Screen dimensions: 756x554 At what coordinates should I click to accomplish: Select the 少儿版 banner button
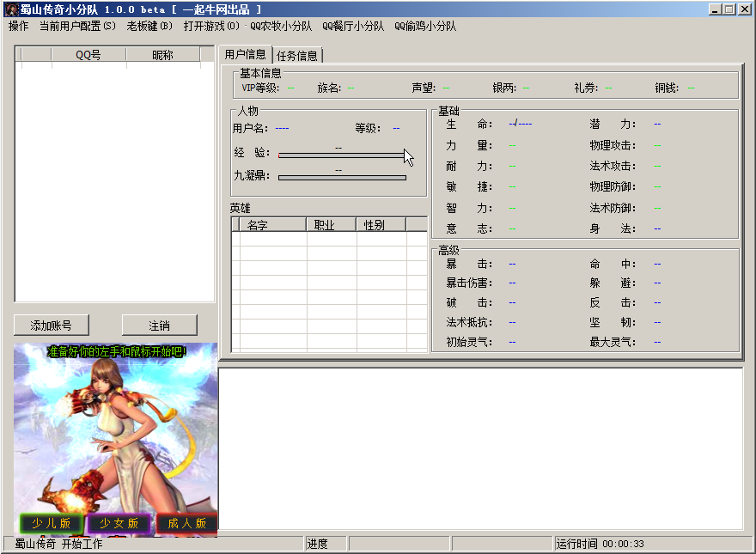click(x=51, y=523)
